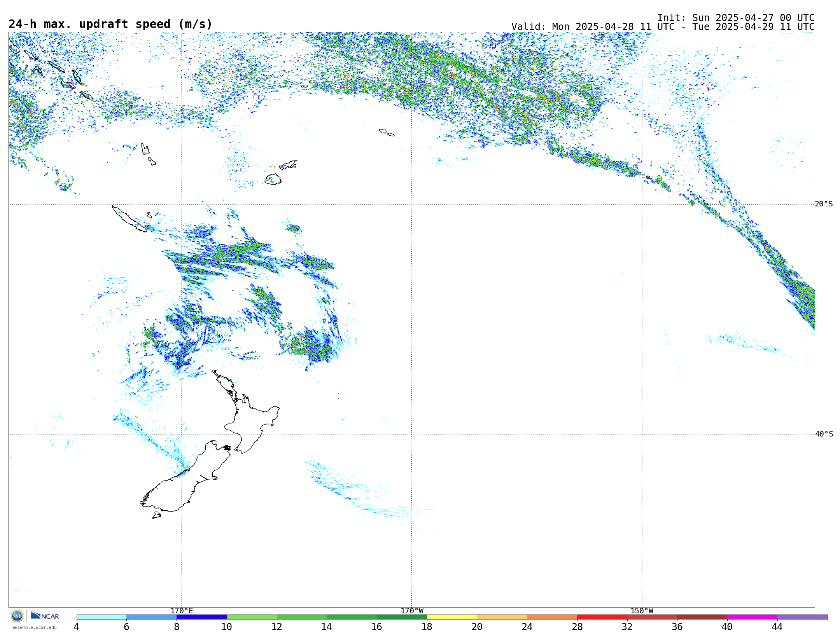Click the 150°W longitude label
Image resolution: width=840 pixels, height=632 pixels.
point(642,611)
